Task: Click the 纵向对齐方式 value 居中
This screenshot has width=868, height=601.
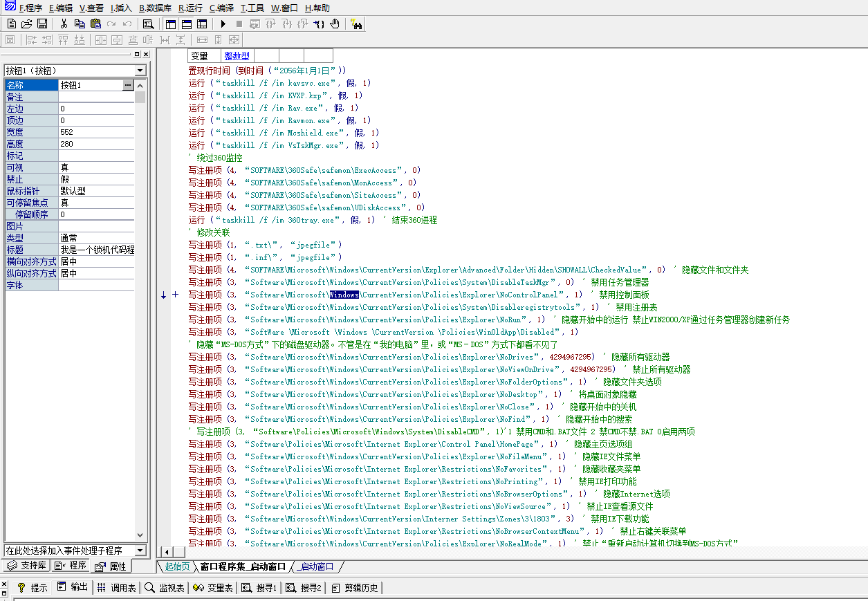Action: click(96, 273)
